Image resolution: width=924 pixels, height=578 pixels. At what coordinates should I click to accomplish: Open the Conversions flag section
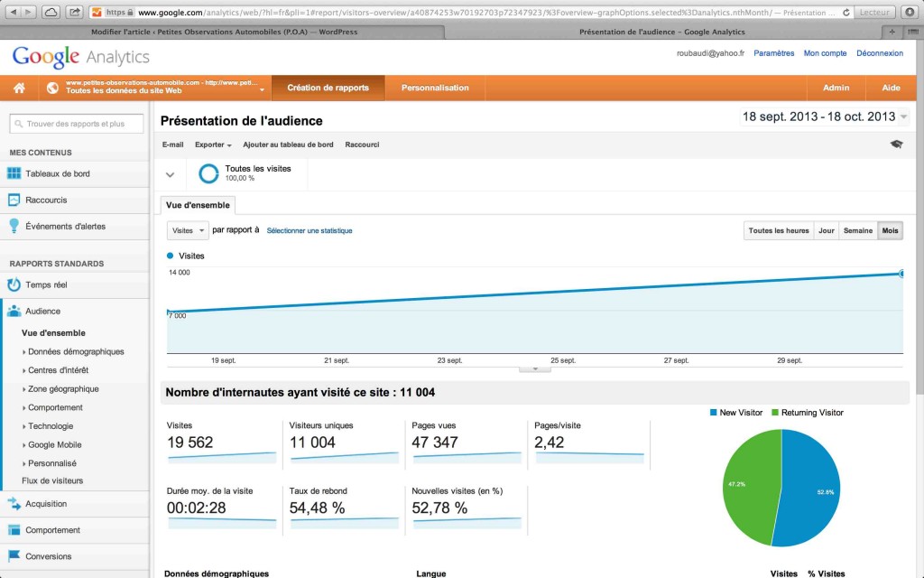pos(49,556)
